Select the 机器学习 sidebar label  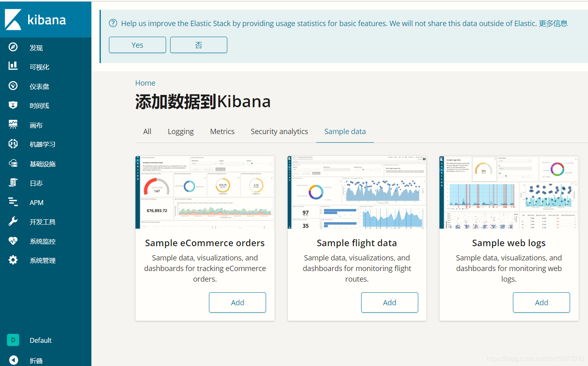point(42,144)
